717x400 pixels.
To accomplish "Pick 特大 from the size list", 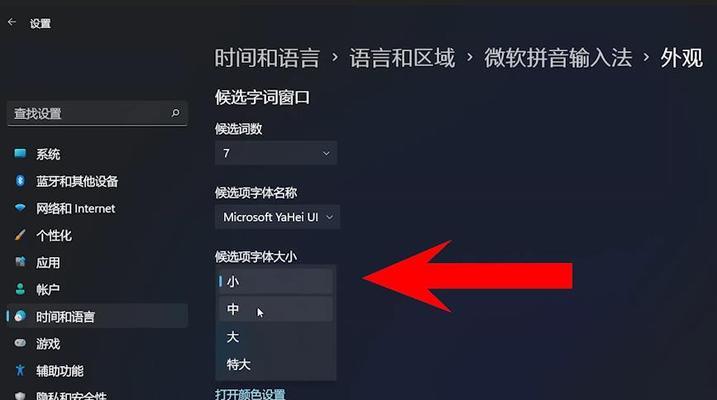I will [x=276, y=364].
